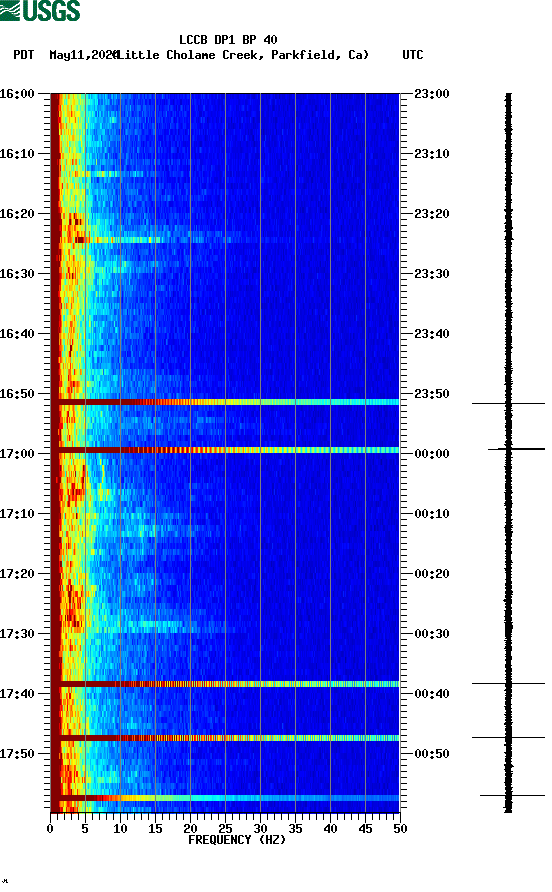The height and width of the screenshot is (892, 552).
Task: Click the 16:30 PDT time label
Action: [17, 274]
